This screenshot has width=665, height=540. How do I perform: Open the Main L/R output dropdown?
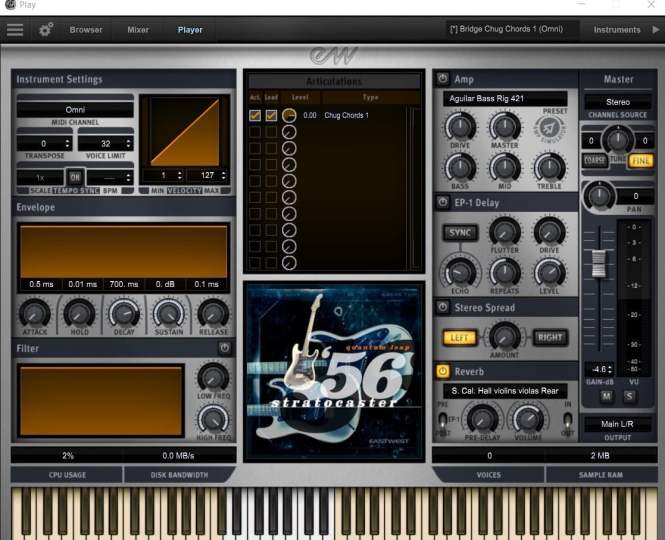coord(618,424)
